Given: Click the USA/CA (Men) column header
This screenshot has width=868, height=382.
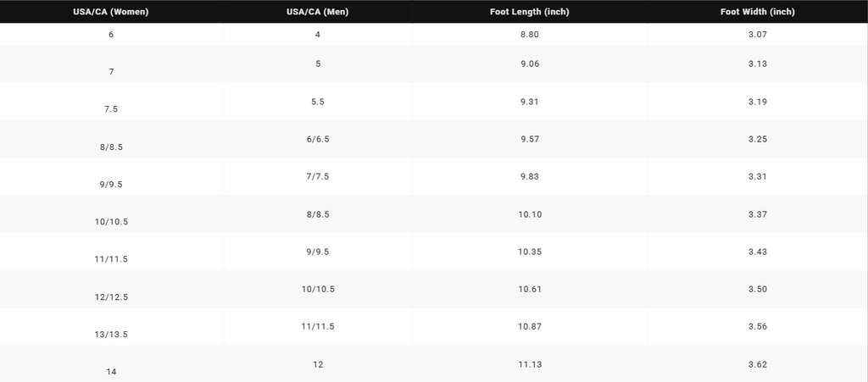Looking at the screenshot, I should click(318, 12).
